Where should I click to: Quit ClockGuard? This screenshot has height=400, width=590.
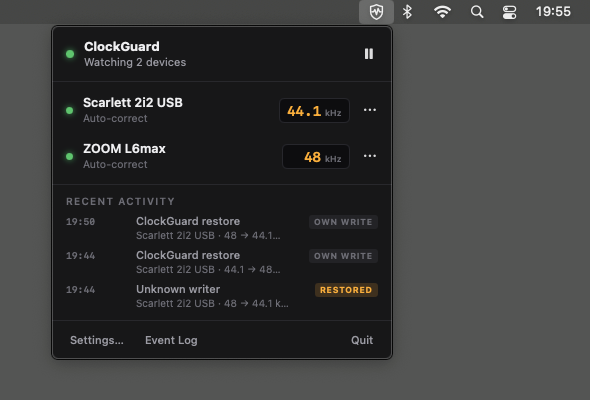(362, 340)
